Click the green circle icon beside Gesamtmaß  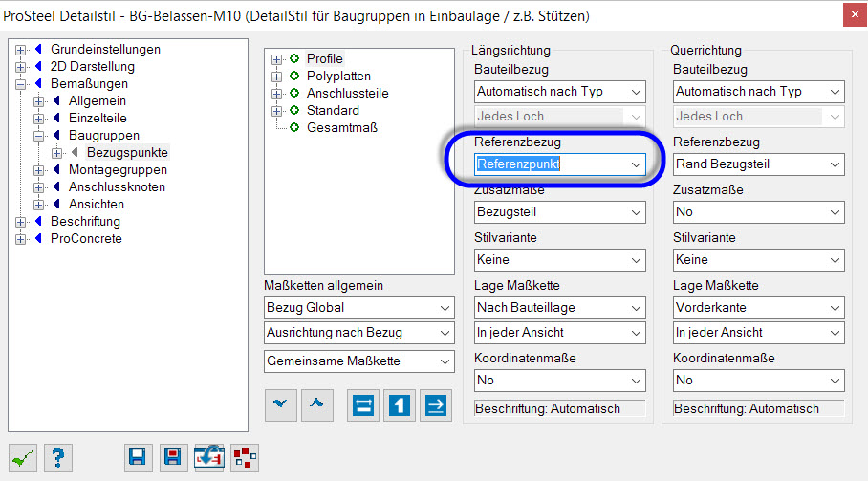pos(294,127)
